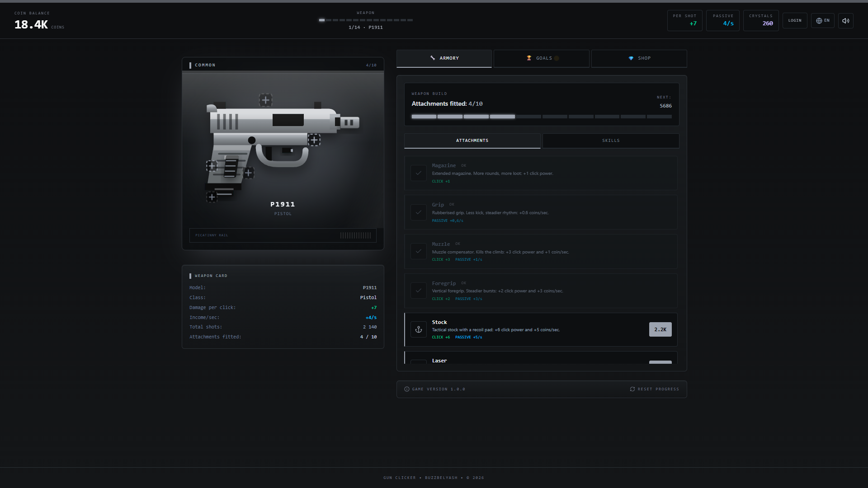Click the P1911 weapon name label

click(x=283, y=204)
